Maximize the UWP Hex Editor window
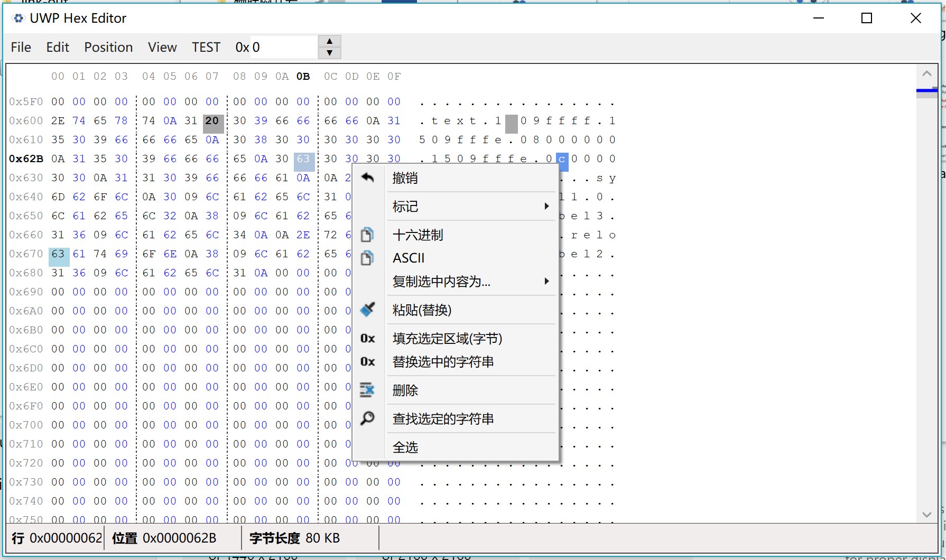 tap(867, 18)
